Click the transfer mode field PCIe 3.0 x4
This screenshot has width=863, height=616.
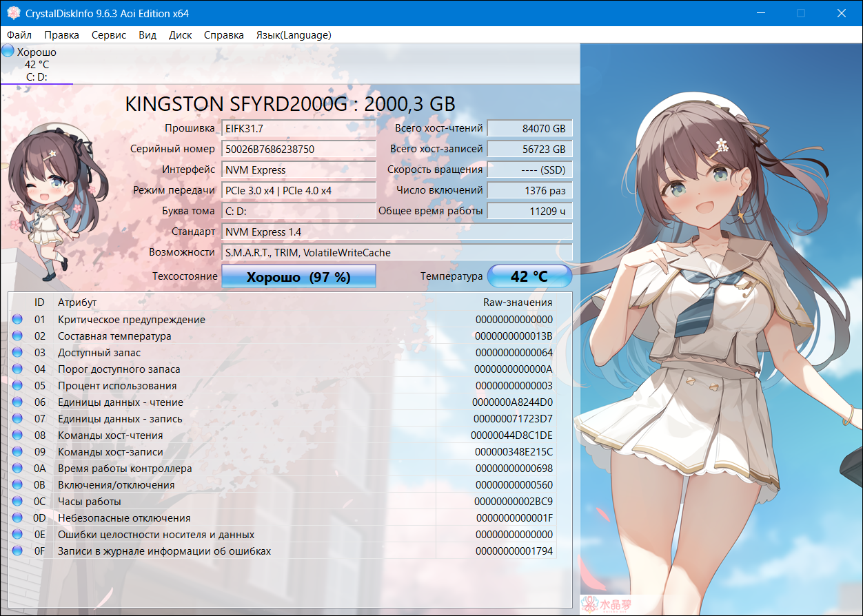tap(298, 190)
